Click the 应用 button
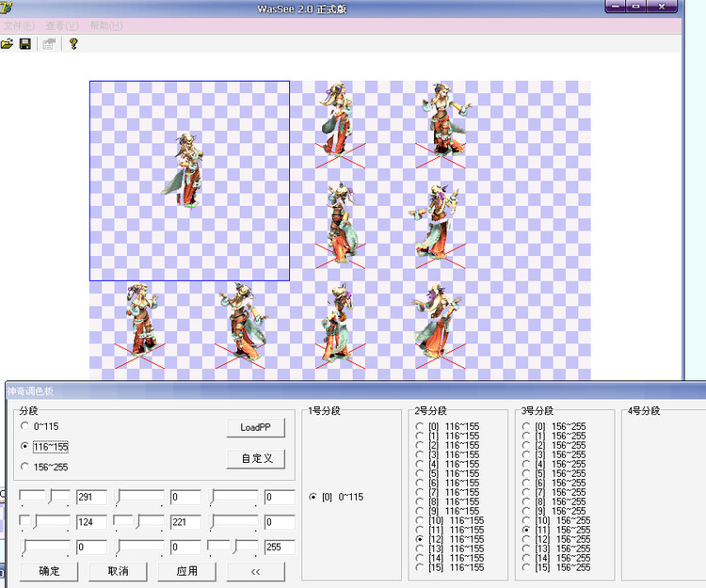The width and height of the screenshot is (706, 588). pyautogui.click(x=186, y=571)
